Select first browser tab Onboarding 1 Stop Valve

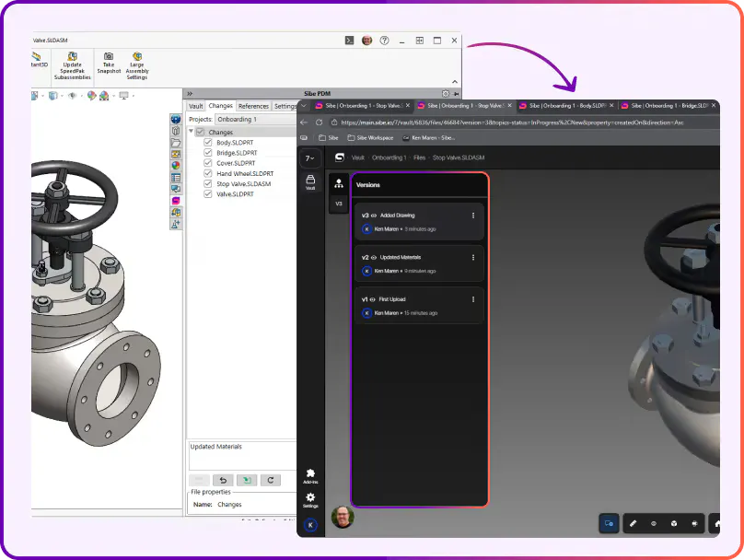(x=363, y=105)
